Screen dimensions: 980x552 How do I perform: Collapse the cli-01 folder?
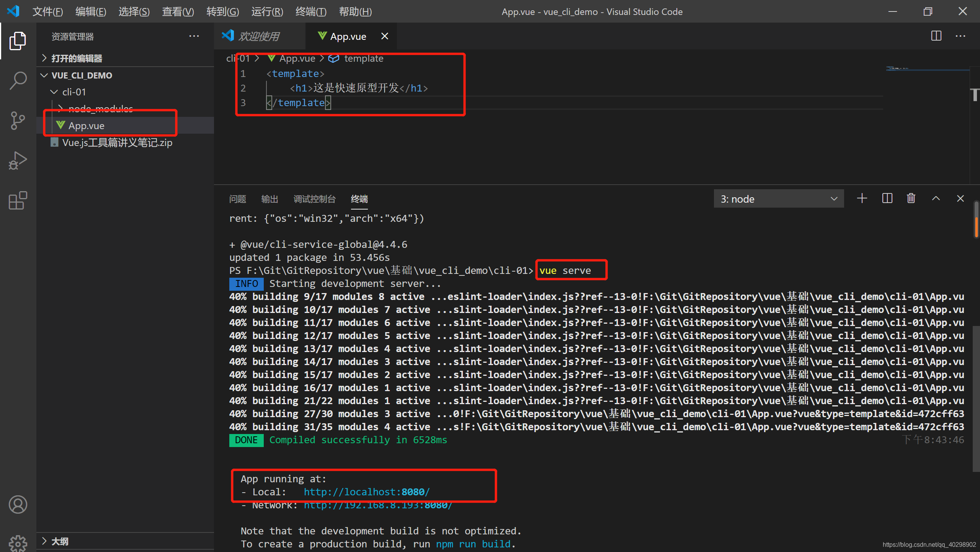point(125,92)
